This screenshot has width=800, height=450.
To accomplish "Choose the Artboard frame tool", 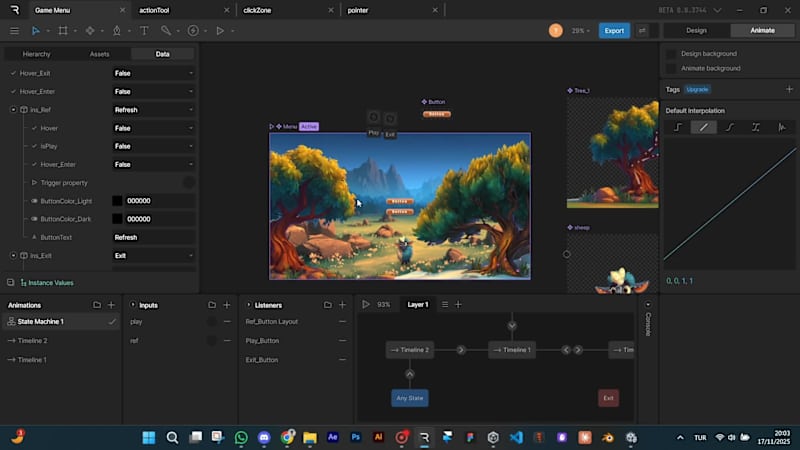I will (x=63, y=31).
